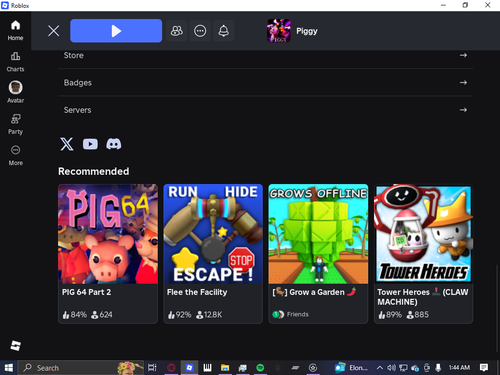Viewport: 500px width, 375px height.
Task: Click the 885 player count on Tower Heroes
Action: coord(418,315)
